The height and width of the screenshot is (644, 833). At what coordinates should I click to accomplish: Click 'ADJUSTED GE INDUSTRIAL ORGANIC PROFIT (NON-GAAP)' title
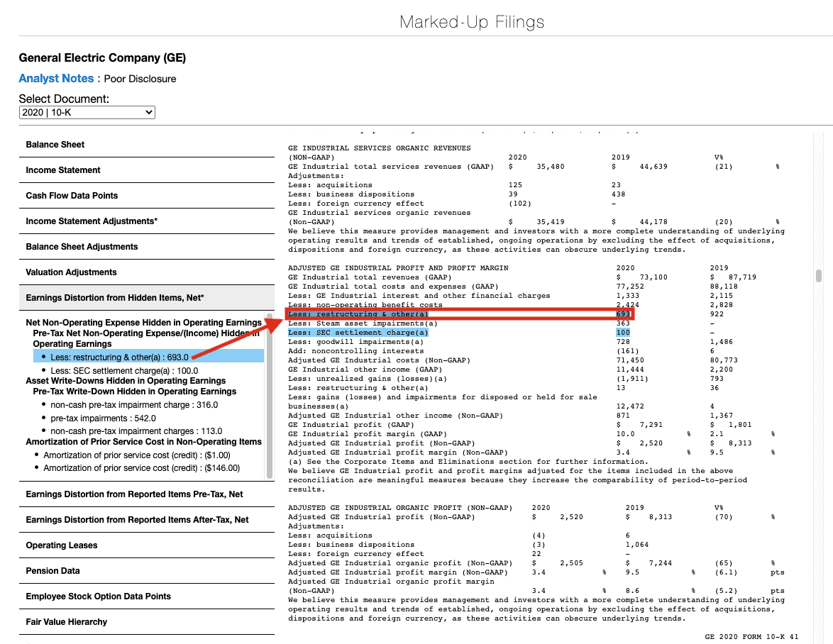[x=400, y=508]
